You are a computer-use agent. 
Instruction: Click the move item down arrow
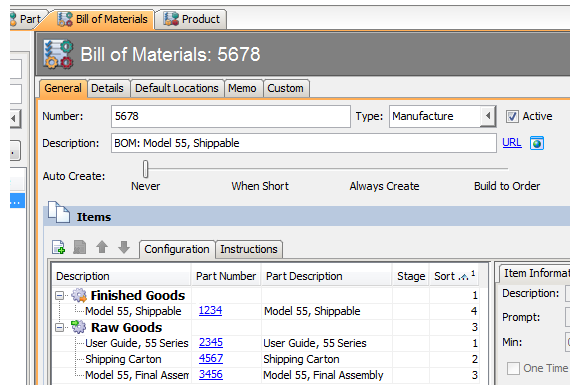tap(124, 247)
